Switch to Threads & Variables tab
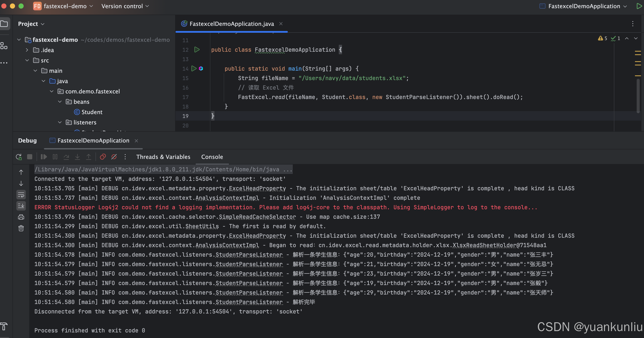Image resolution: width=644 pixels, height=338 pixels. (163, 157)
